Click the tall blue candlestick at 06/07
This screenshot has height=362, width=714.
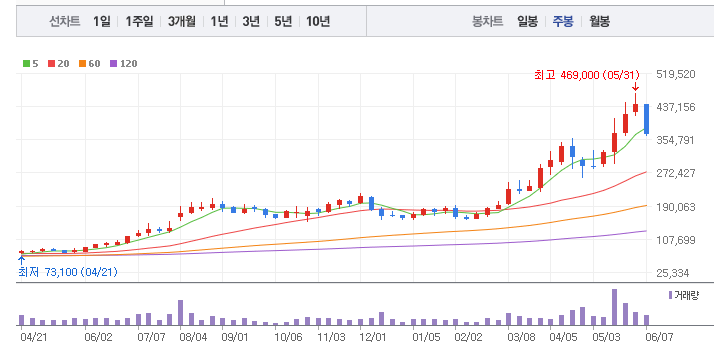(646, 119)
